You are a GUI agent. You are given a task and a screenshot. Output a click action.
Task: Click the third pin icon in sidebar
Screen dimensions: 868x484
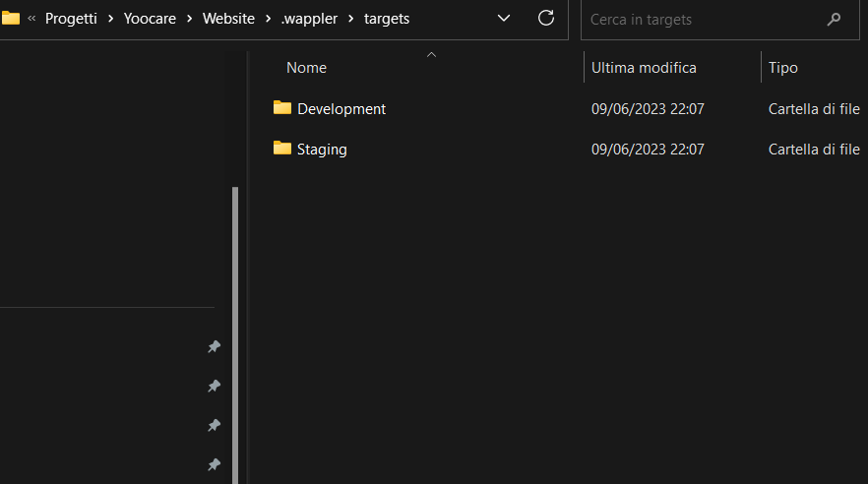coord(215,425)
